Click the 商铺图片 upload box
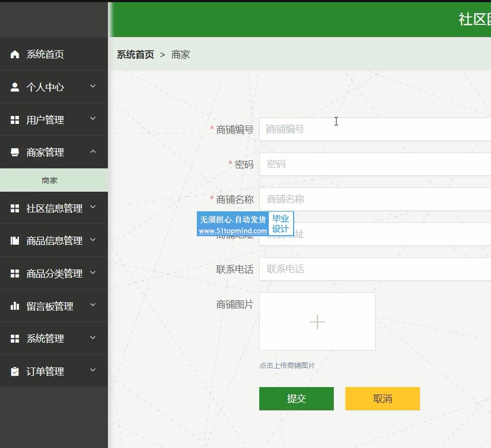This screenshot has height=448, width=491. point(317,321)
